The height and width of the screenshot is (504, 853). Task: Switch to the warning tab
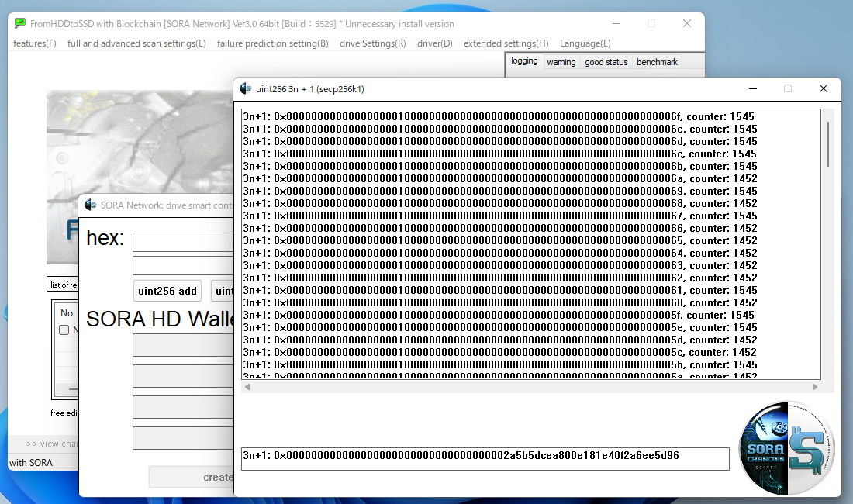[561, 62]
